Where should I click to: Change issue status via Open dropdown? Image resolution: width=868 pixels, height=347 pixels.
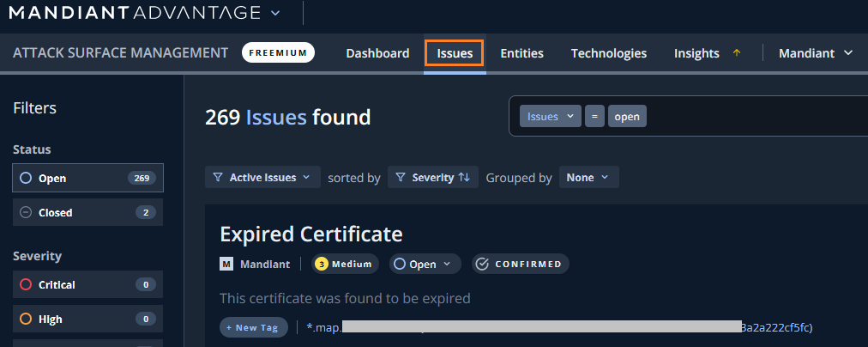pyautogui.click(x=425, y=265)
